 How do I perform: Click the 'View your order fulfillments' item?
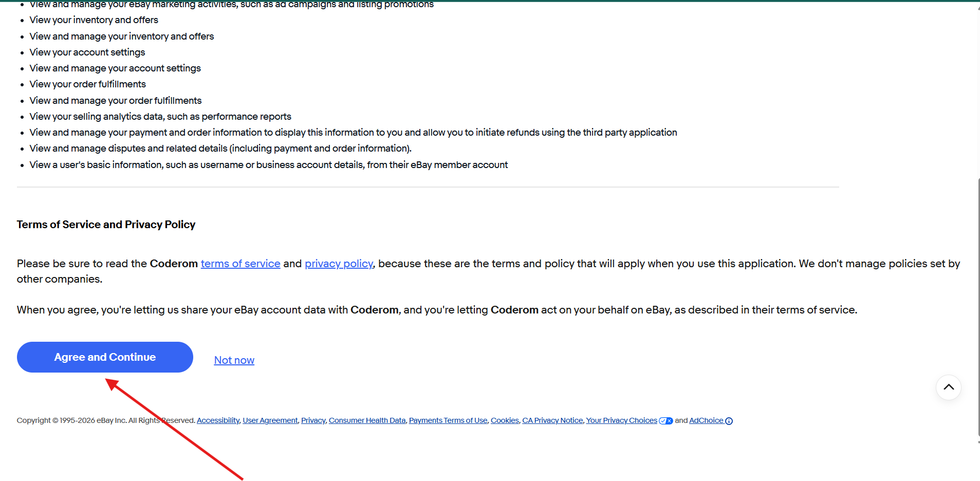click(x=88, y=84)
